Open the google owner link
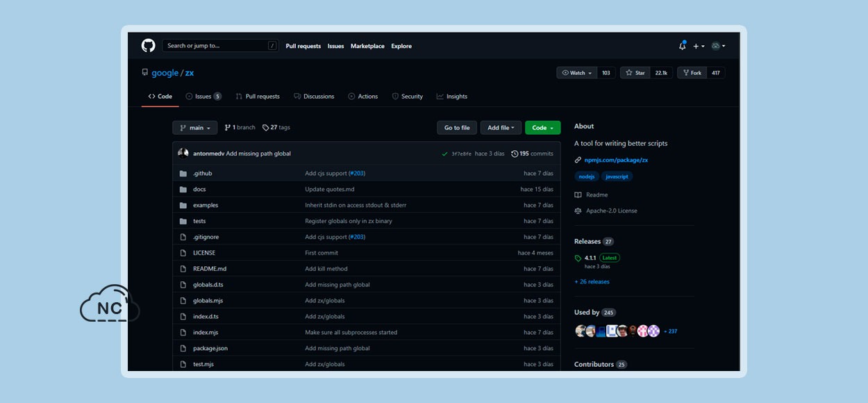Image resolution: width=868 pixels, height=403 pixels. coord(165,73)
